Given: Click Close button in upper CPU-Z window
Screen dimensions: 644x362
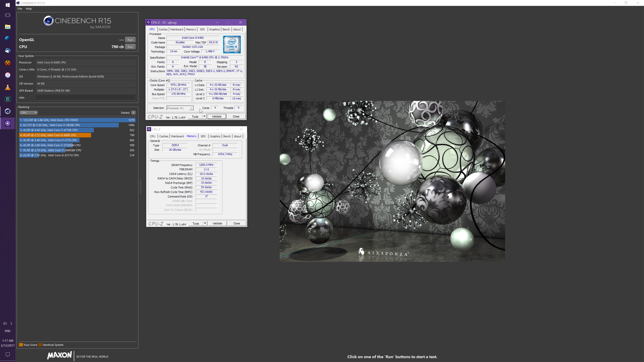Looking at the screenshot, I should 236,117.
